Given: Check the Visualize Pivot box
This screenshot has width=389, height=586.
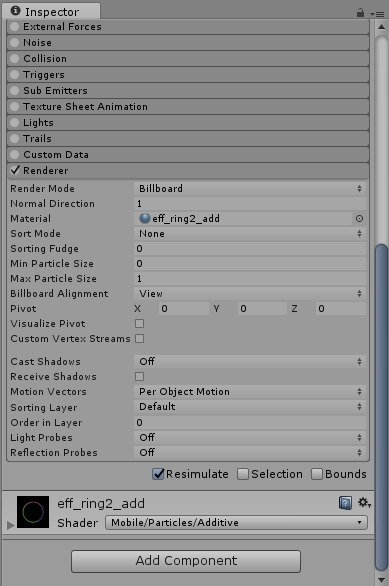Looking at the screenshot, I should pos(139,323).
